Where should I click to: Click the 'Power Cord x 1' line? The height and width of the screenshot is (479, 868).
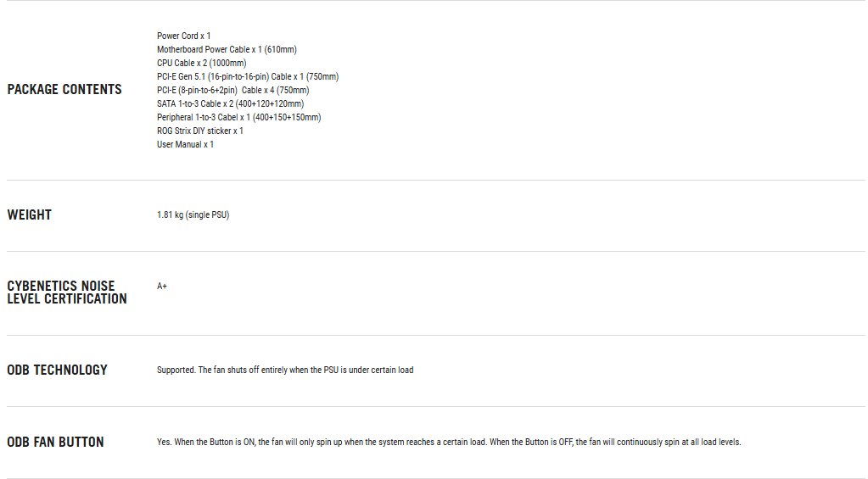(183, 36)
